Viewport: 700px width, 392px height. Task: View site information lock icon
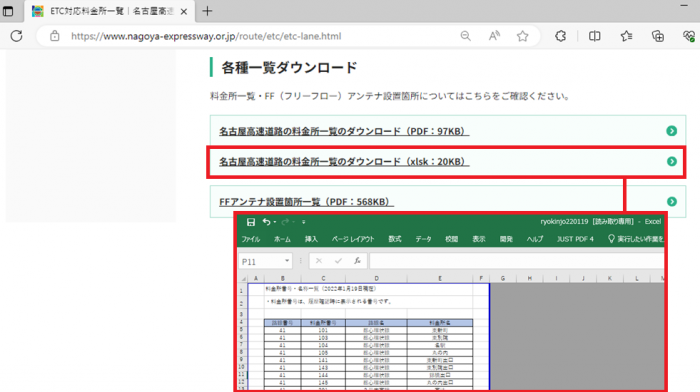pos(54,36)
